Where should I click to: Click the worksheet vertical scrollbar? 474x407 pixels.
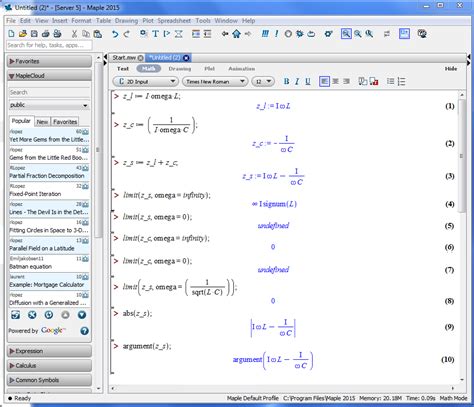tap(462, 155)
